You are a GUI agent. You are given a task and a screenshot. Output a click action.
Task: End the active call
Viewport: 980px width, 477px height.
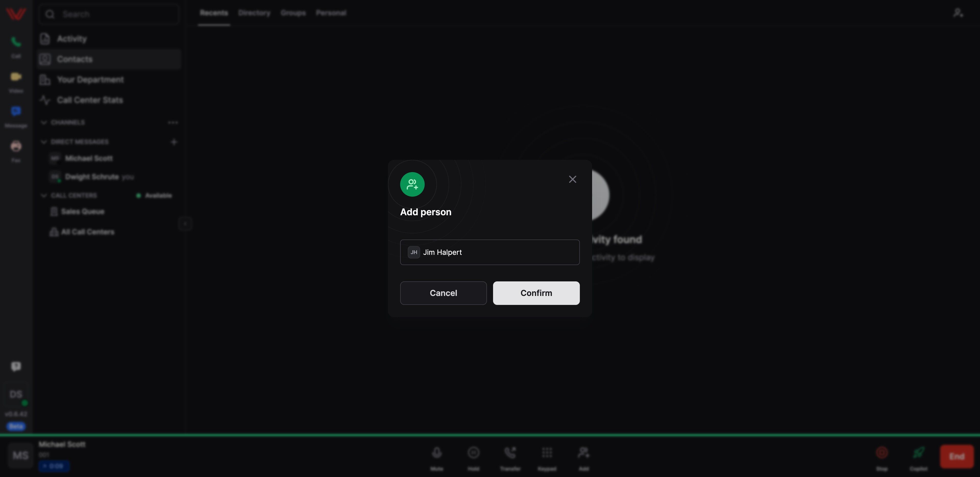coord(957,456)
